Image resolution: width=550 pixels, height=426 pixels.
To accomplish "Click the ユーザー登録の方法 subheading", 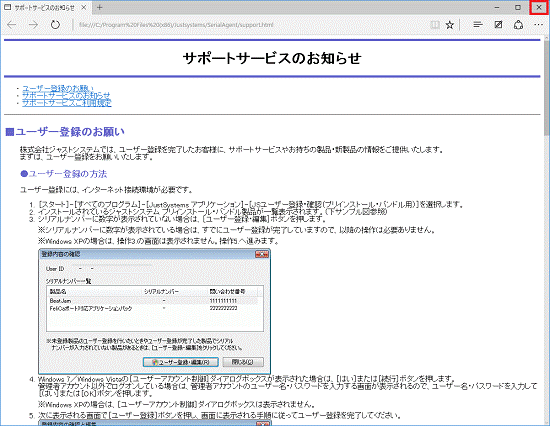I will point(63,174).
